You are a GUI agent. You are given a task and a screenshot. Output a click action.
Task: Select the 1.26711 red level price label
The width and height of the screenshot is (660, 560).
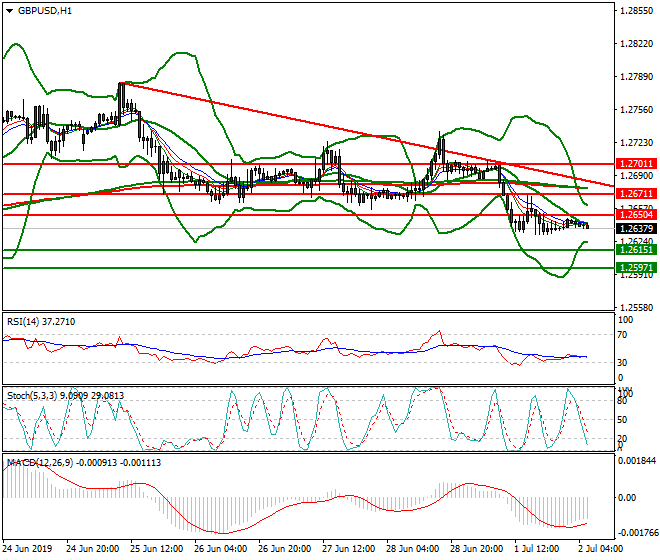click(636, 194)
